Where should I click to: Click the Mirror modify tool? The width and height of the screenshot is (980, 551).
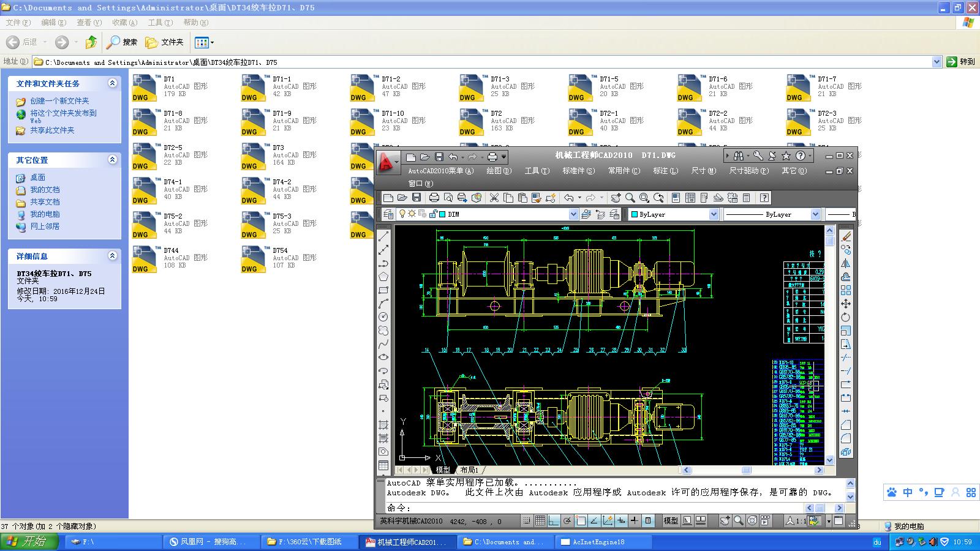[846, 263]
